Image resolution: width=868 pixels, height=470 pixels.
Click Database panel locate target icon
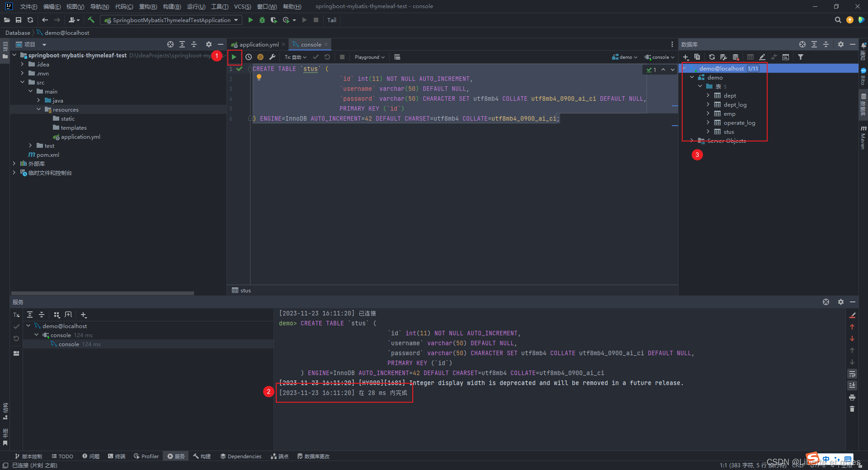802,44
